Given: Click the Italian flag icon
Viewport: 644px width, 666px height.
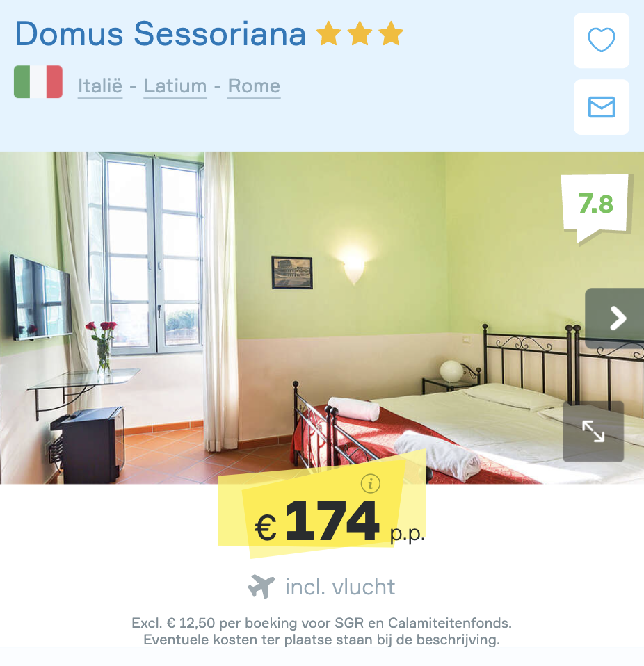Looking at the screenshot, I should pos(38,81).
